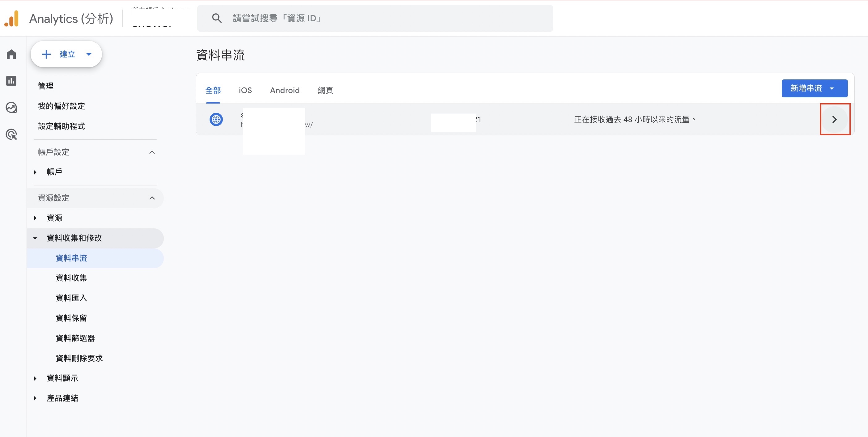Open the Explore icon in left rail
The image size is (868, 437).
11,108
